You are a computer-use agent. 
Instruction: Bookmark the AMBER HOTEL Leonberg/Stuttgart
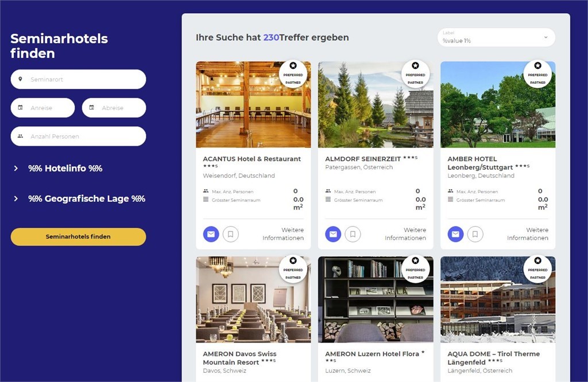(475, 234)
